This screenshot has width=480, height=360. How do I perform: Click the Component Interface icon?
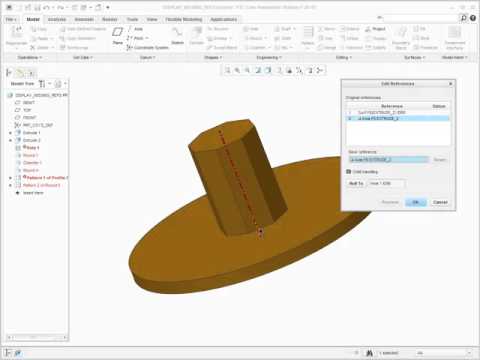tap(454, 33)
